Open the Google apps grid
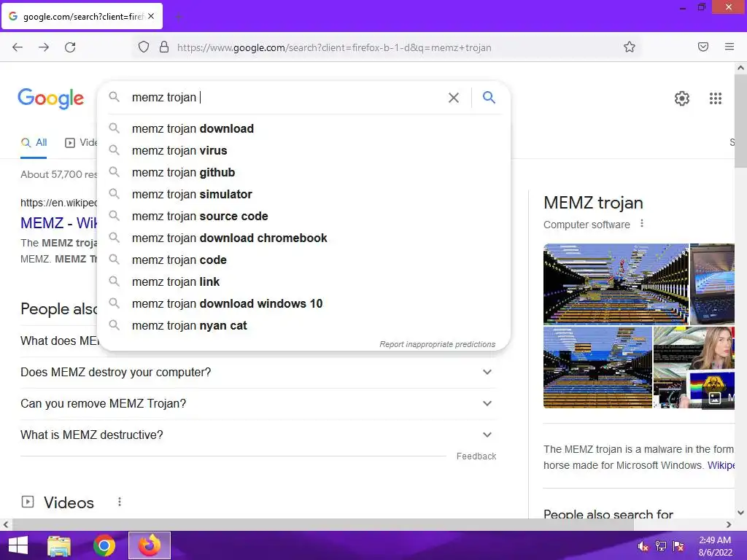Viewport: 747px width, 560px height. tap(715, 98)
